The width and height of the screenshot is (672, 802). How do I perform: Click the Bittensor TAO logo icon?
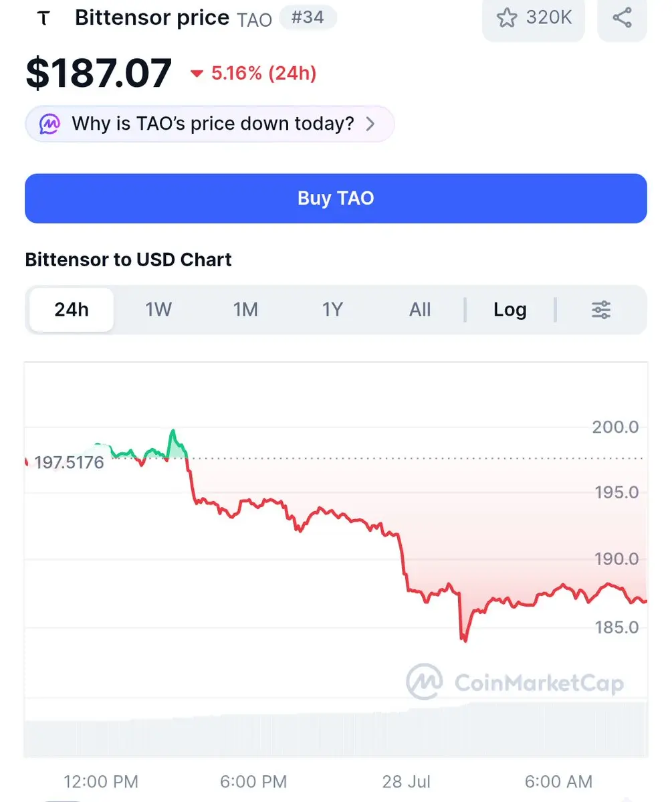[x=44, y=19]
